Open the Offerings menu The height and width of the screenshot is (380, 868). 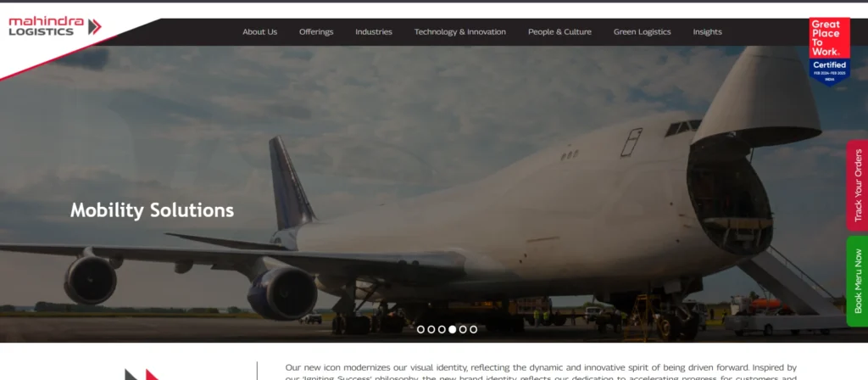pyautogui.click(x=316, y=32)
